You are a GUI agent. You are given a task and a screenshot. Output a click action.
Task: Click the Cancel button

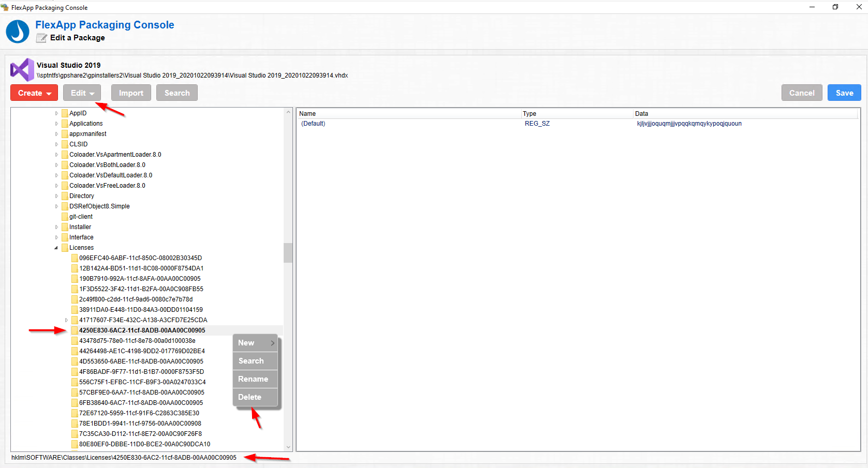(802, 93)
